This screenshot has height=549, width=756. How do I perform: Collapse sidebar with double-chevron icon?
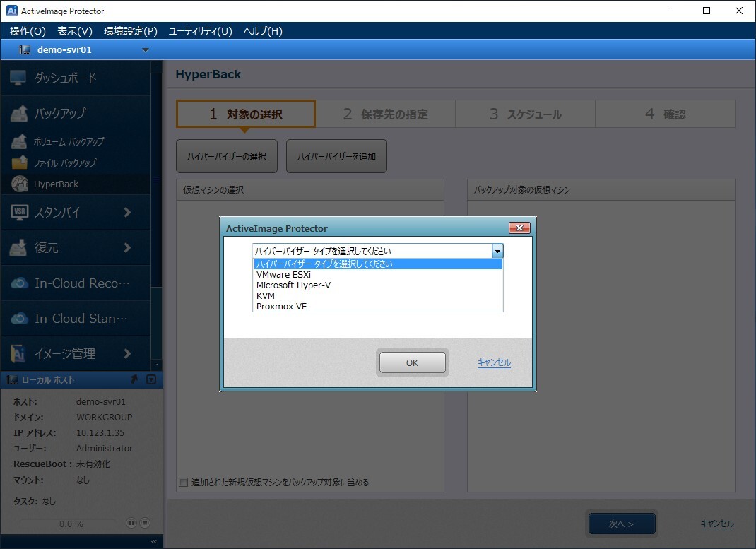154,542
